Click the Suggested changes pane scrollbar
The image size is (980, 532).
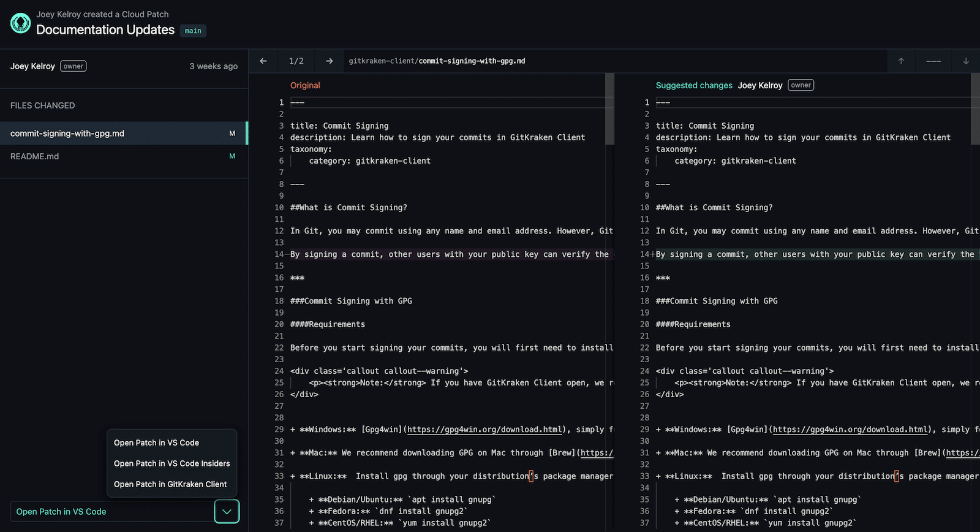click(975, 109)
